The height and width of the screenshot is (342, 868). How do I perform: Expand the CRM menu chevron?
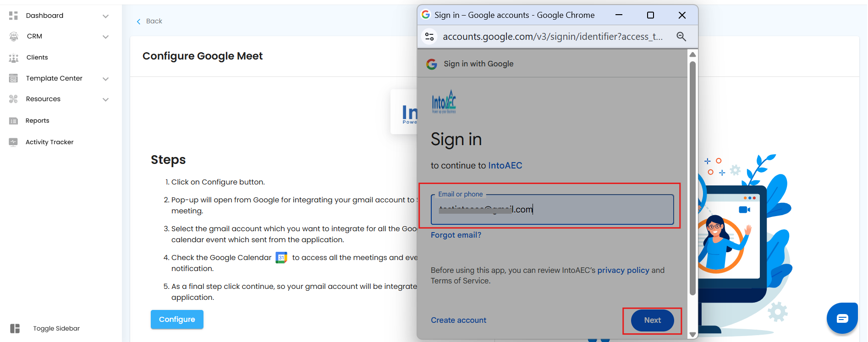[x=106, y=37]
